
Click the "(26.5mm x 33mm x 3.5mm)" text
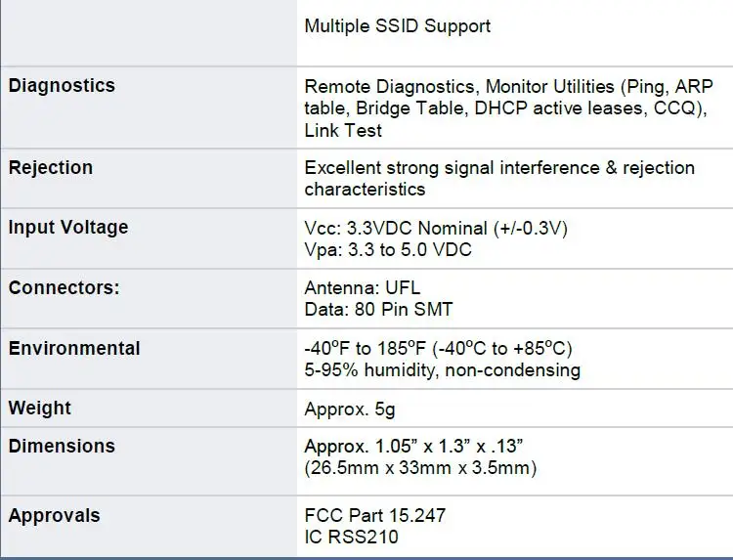(420, 468)
